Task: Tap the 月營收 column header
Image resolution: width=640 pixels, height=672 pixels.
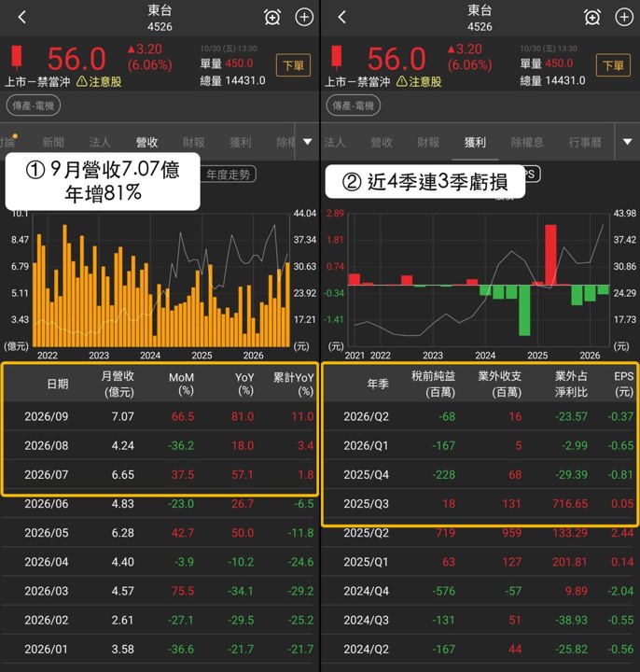Action: (118, 384)
